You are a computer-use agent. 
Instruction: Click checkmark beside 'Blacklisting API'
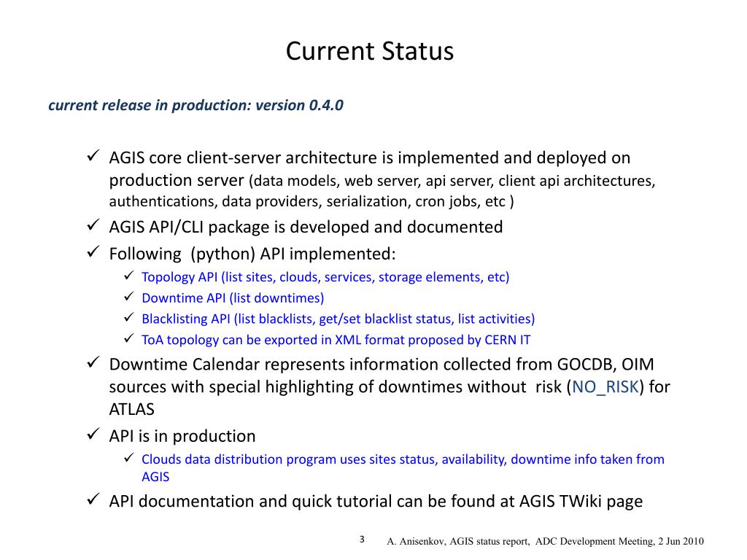(128, 317)
